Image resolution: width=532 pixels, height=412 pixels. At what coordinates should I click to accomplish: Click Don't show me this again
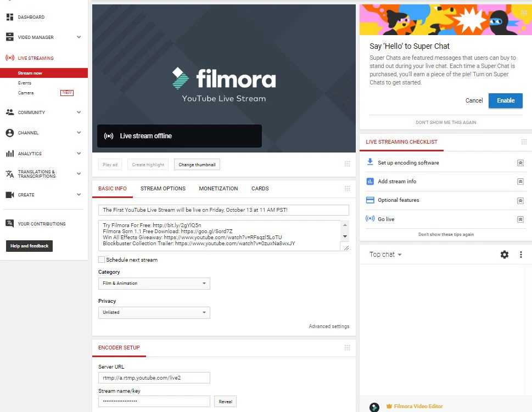(x=446, y=122)
